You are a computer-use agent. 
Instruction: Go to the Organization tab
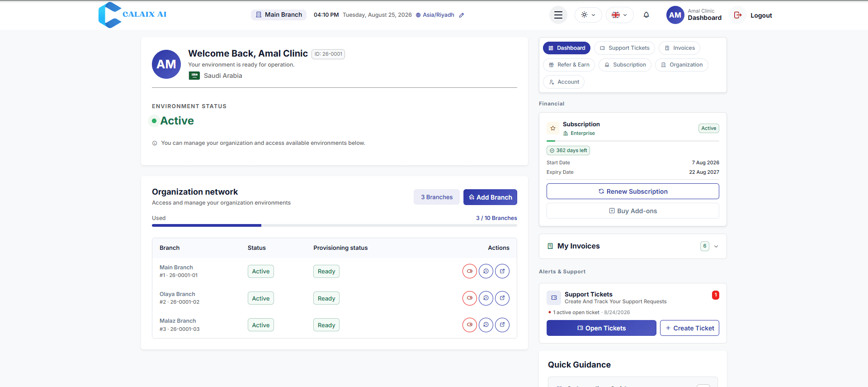click(x=682, y=65)
